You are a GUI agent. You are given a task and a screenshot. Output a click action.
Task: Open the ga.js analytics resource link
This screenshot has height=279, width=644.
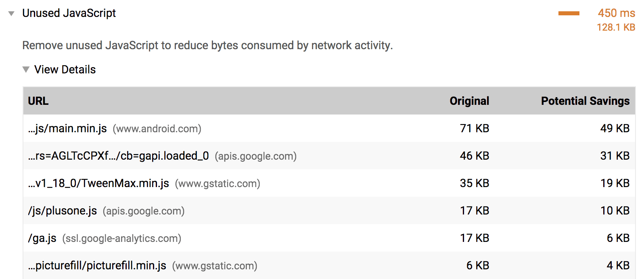tap(42, 238)
